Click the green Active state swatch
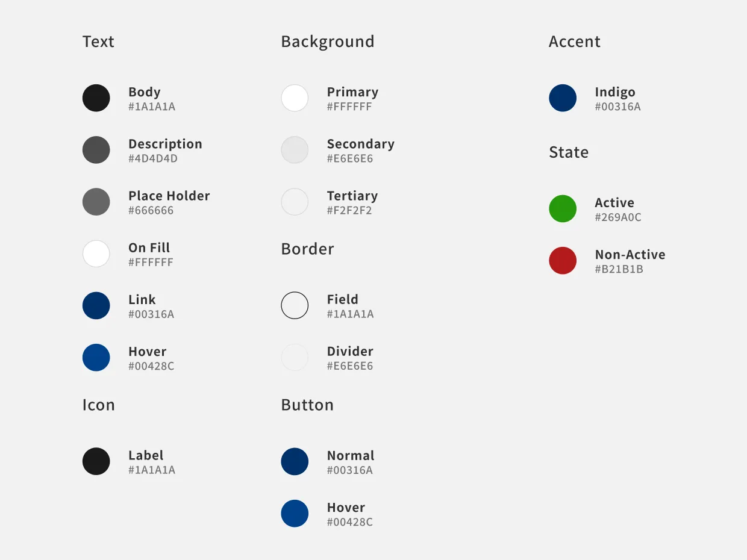 point(563,209)
